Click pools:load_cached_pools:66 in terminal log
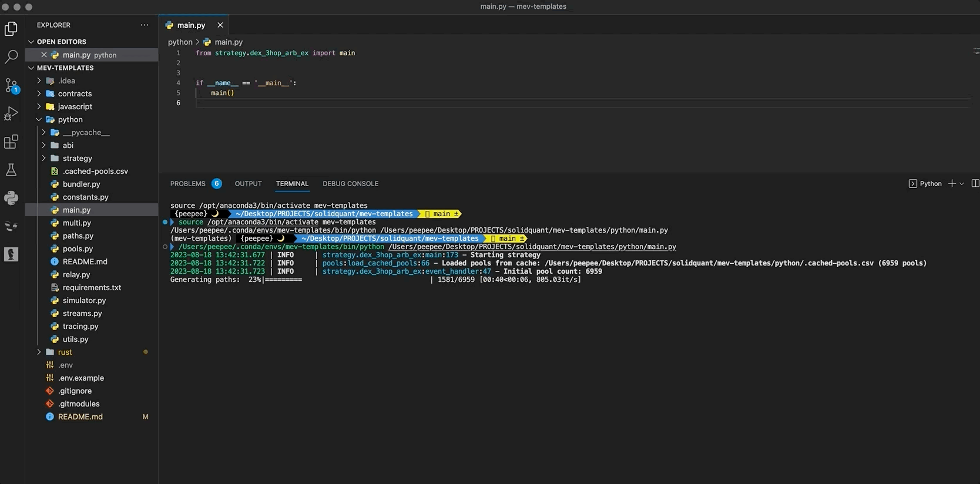This screenshot has height=484, width=980. [376, 263]
